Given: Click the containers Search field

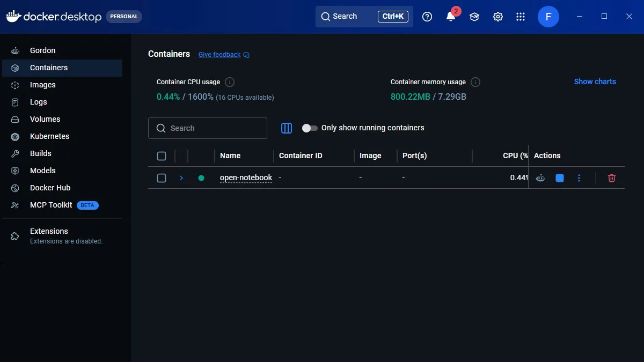Looking at the screenshot, I should [208, 128].
